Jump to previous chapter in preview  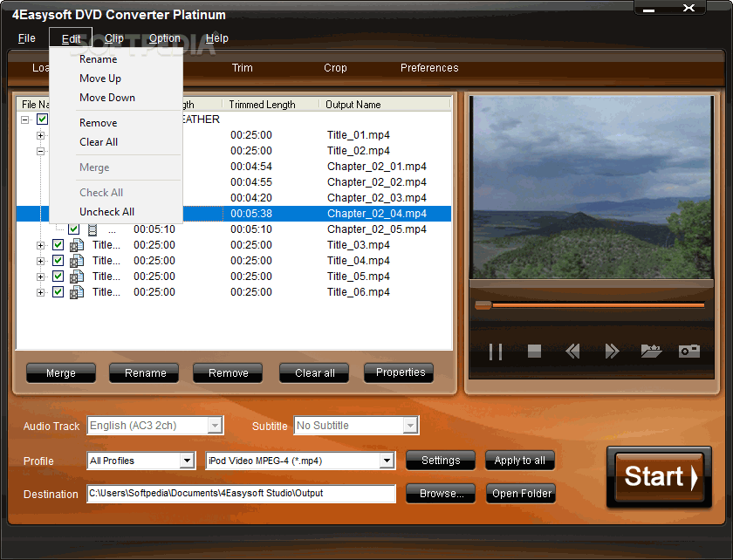point(572,351)
